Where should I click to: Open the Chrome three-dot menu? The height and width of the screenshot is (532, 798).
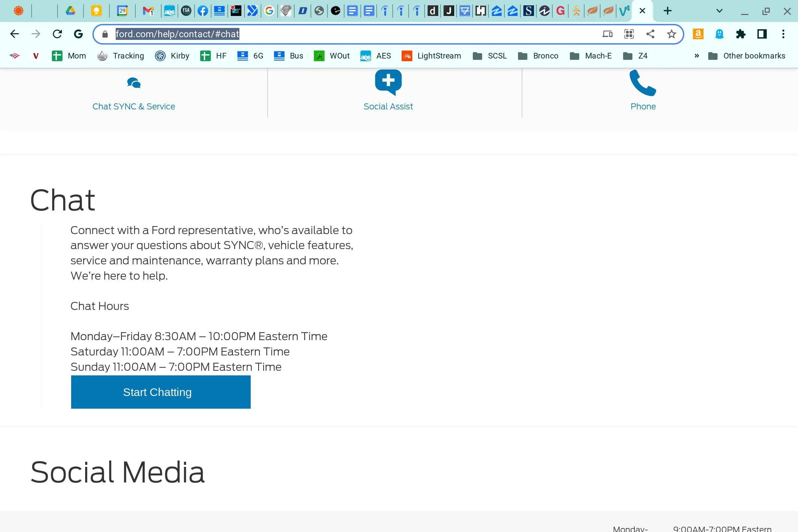(783, 34)
